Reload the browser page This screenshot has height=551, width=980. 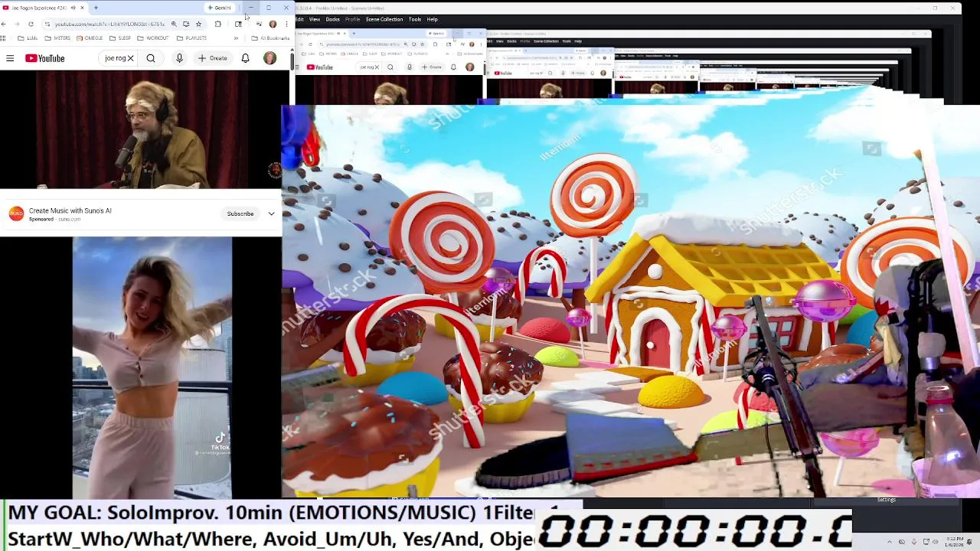[x=31, y=24]
